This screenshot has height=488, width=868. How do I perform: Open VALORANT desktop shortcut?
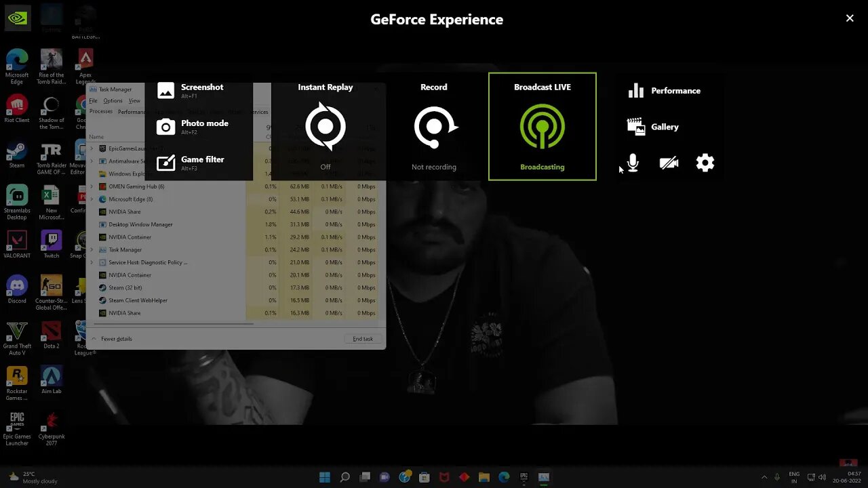click(17, 244)
